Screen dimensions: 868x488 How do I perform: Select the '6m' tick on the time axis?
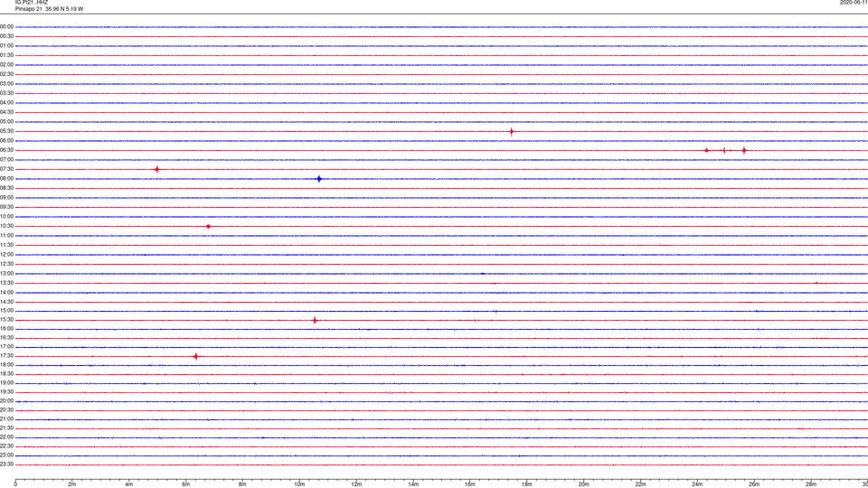coord(185,484)
